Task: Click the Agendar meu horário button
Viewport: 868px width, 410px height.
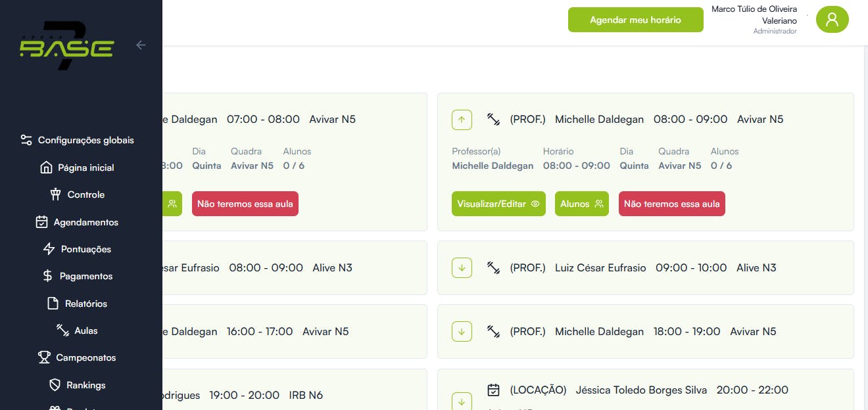Action: point(635,20)
